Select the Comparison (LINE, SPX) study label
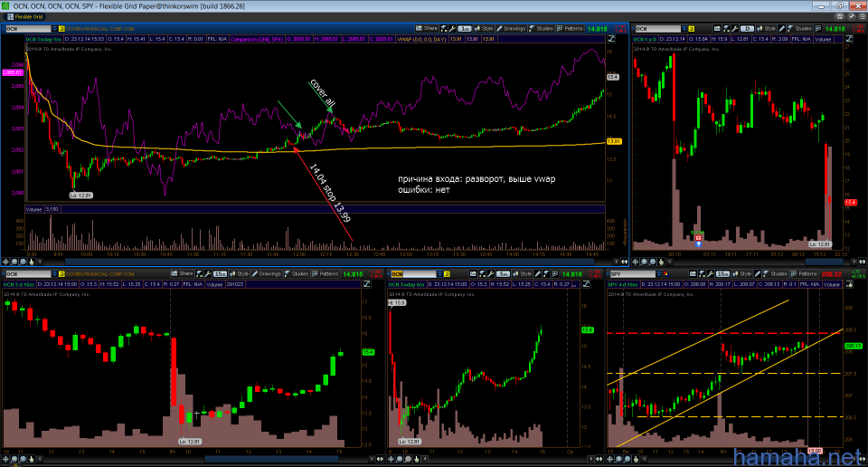The height and width of the screenshot is (467, 868). click(257, 39)
